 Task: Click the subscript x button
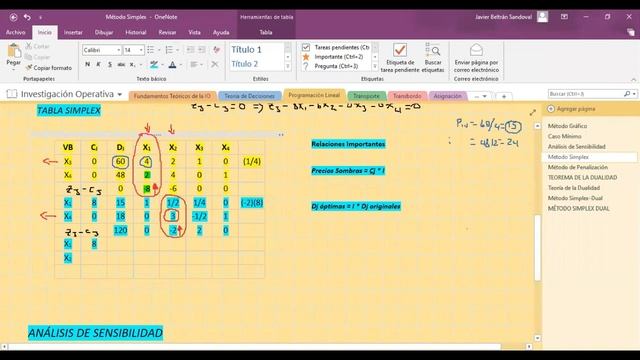point(132,64)
